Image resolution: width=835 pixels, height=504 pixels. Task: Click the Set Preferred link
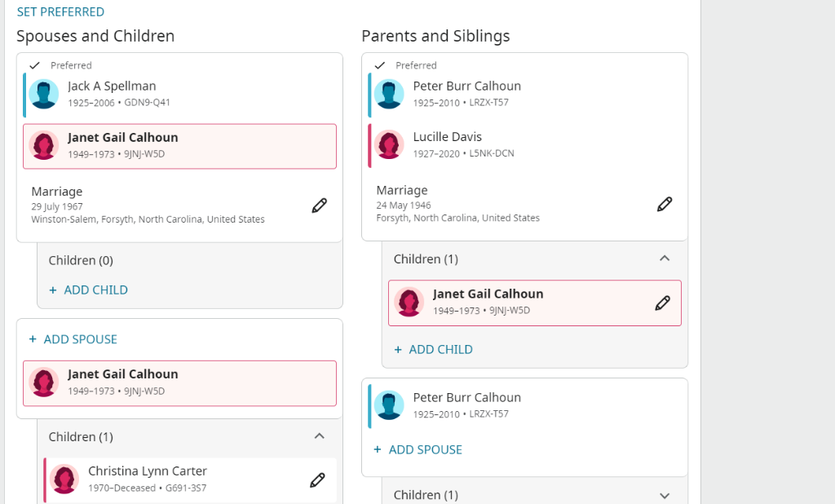pos(60,12)
